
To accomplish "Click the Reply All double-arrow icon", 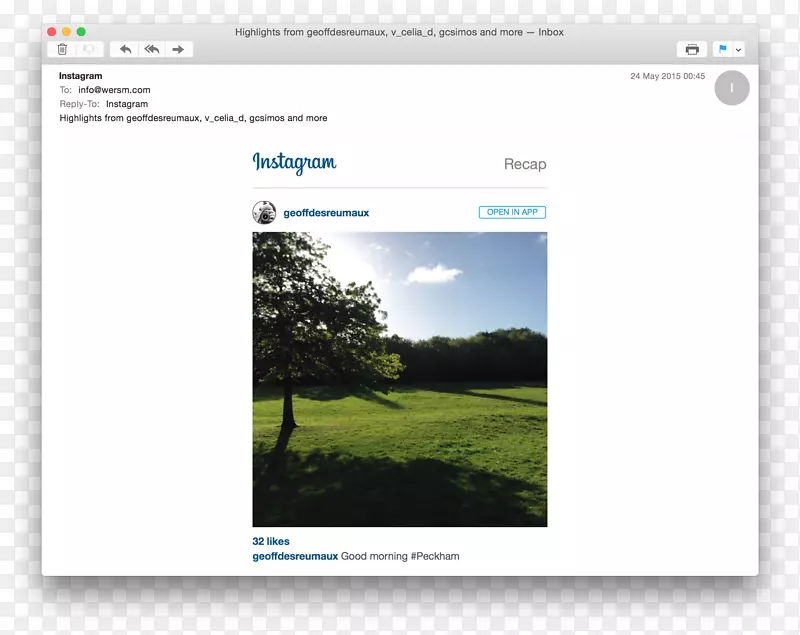I will pos(151,49).
